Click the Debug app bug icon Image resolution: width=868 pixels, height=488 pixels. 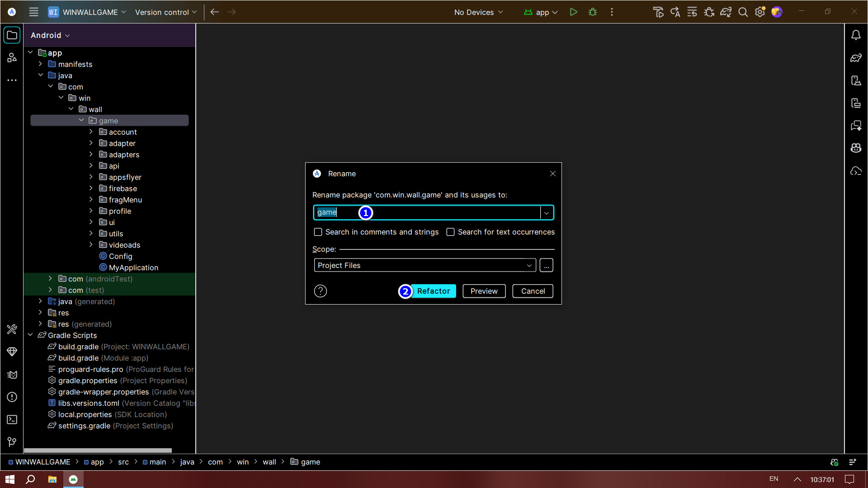tap(592, 12)
